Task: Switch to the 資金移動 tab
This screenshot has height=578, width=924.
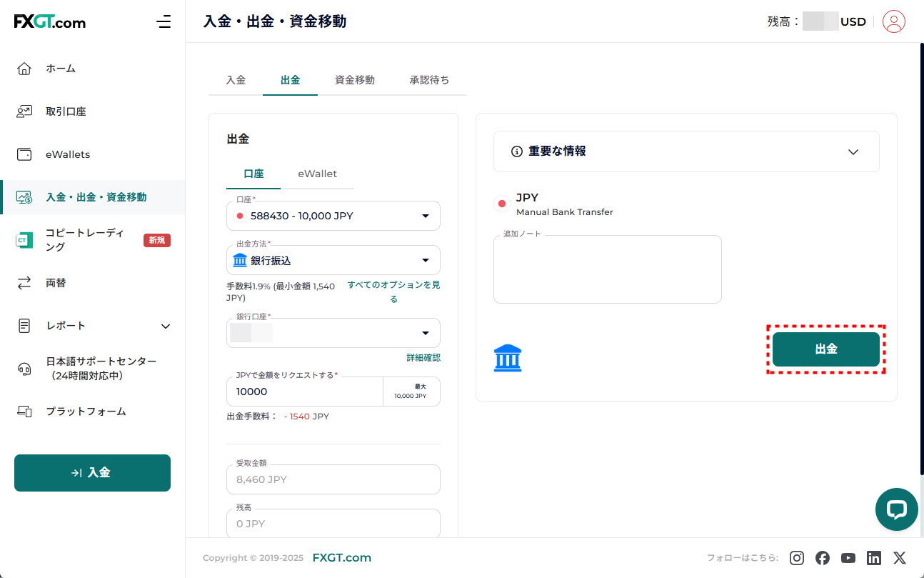Action: 355,80
